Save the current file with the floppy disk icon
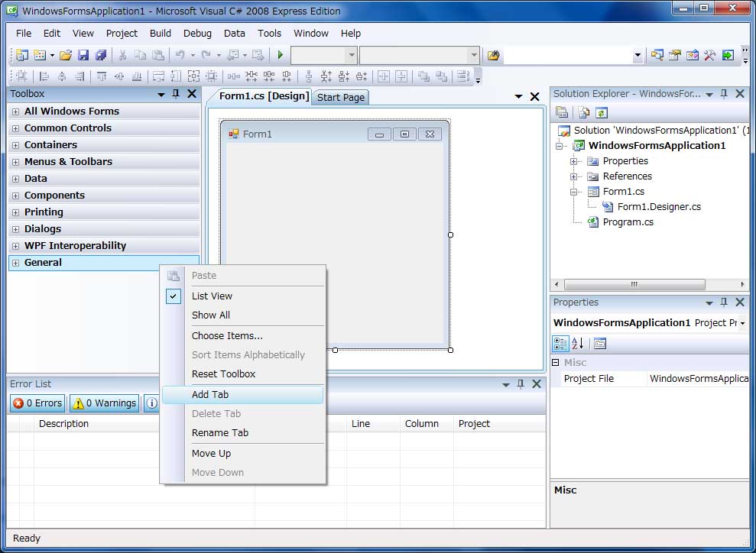Screen dimensions: 756x553 click(83, 55)
